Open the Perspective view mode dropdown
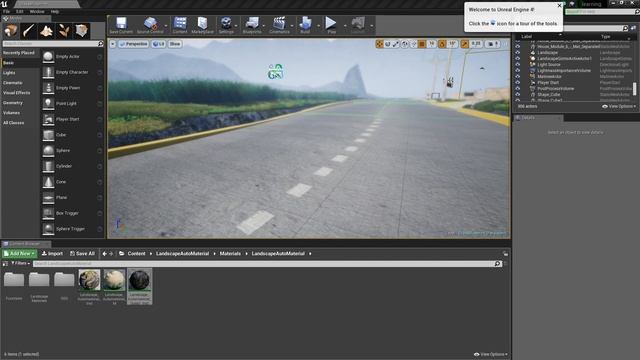The height and width of the screenshot is (360, 640). pyautogui.click(x=133, y=44)
